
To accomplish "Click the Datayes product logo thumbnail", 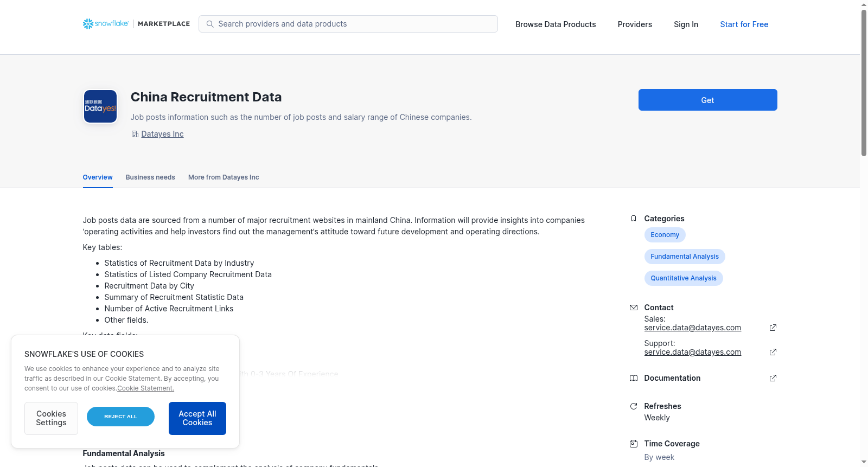I will (100, 106).
